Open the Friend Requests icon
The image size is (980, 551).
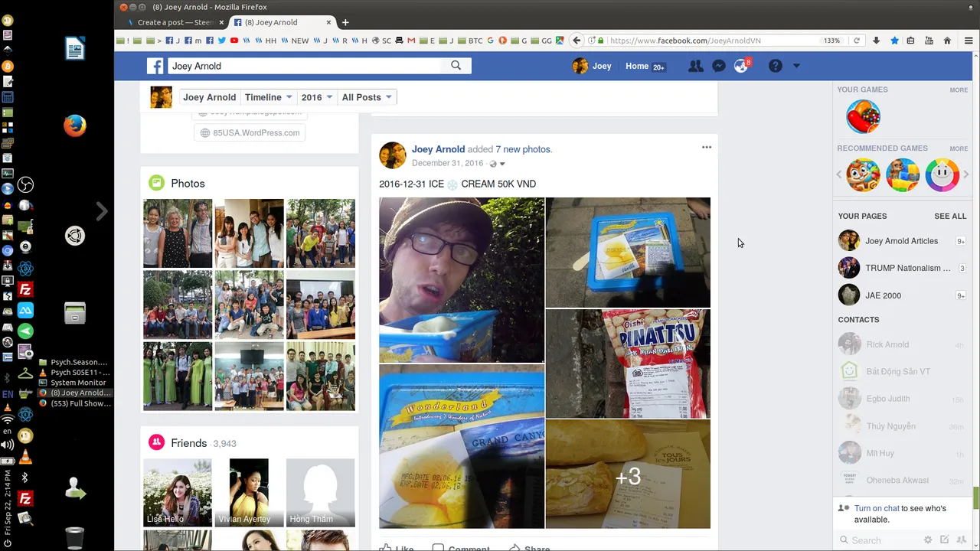tap(695, 67)
